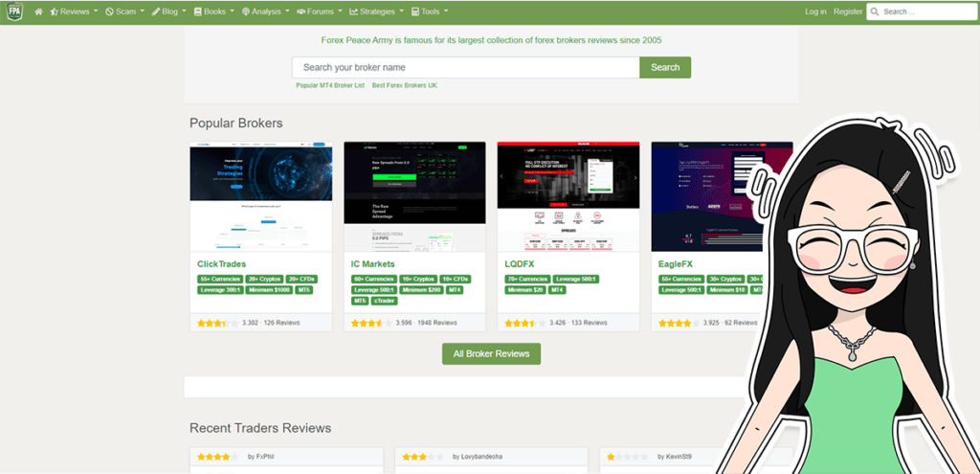Click All Broker Reviews button
This screenshot has width=980, height=474.
pos(491,354)
